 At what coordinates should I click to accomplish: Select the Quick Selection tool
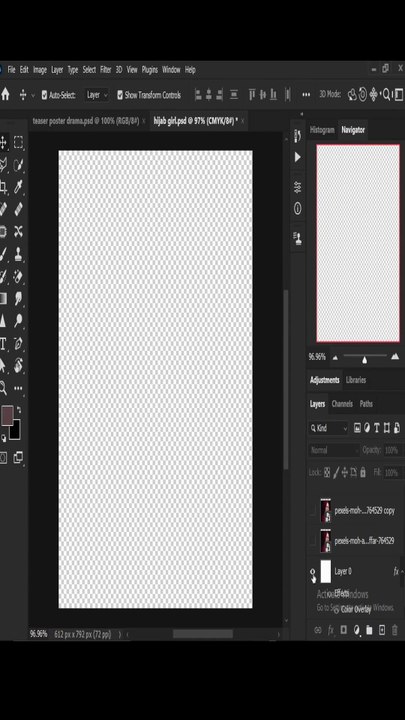point(18,165)
